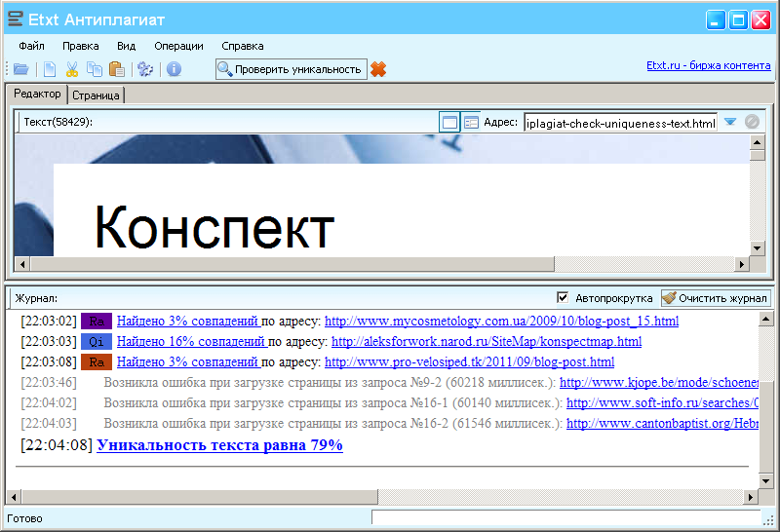Switch to source text view icon

pos(471,122)
